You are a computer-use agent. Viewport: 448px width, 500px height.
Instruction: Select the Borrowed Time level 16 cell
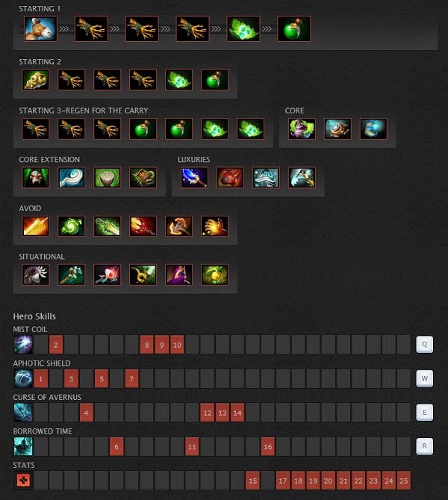coord(268,447)
